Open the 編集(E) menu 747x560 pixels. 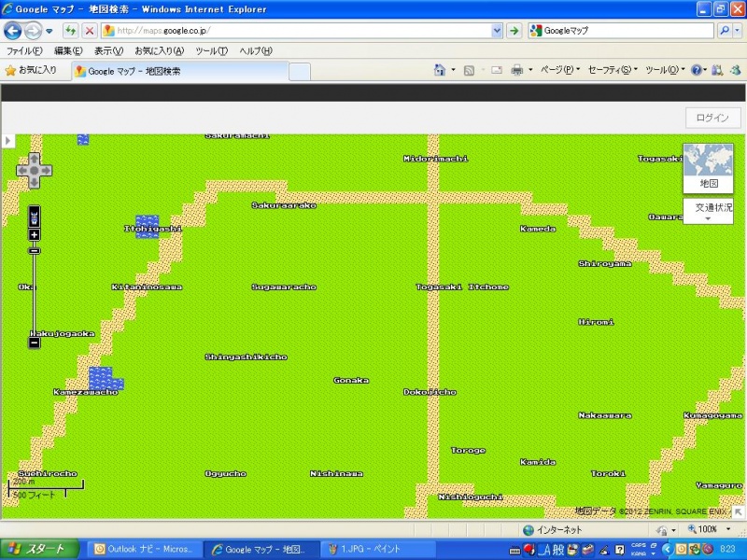pos(68,50)
